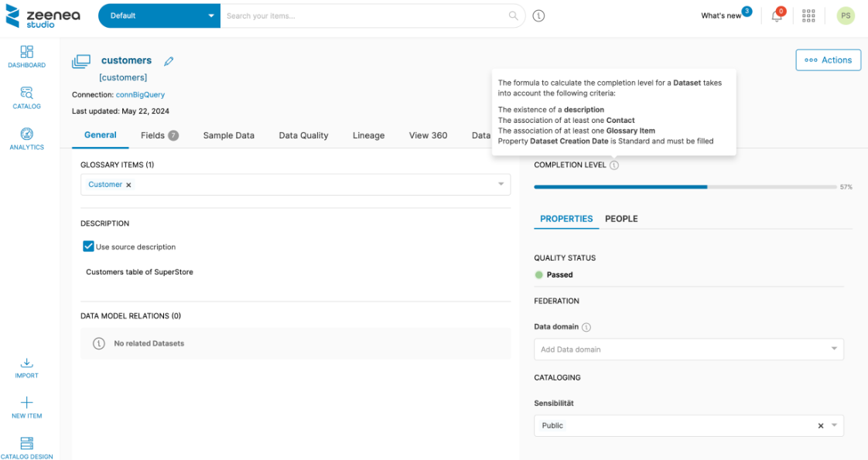Remove the Customer glossary item tag
The height and width of the screenshot is (460, 868).
[129, 185]
